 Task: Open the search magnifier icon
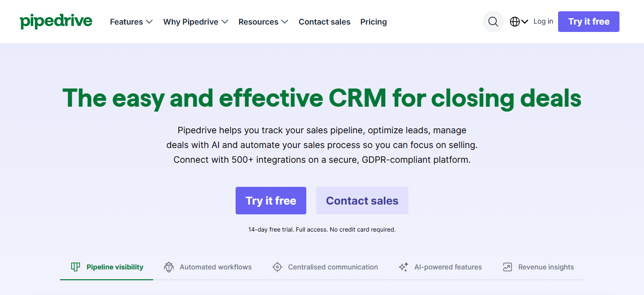493,22
